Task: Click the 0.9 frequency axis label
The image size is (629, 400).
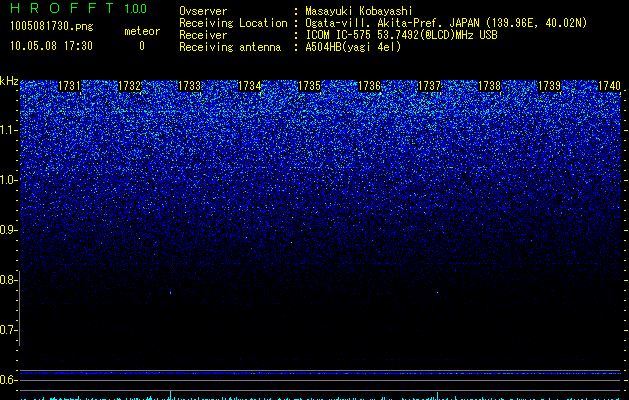Action: pos(7,230)
